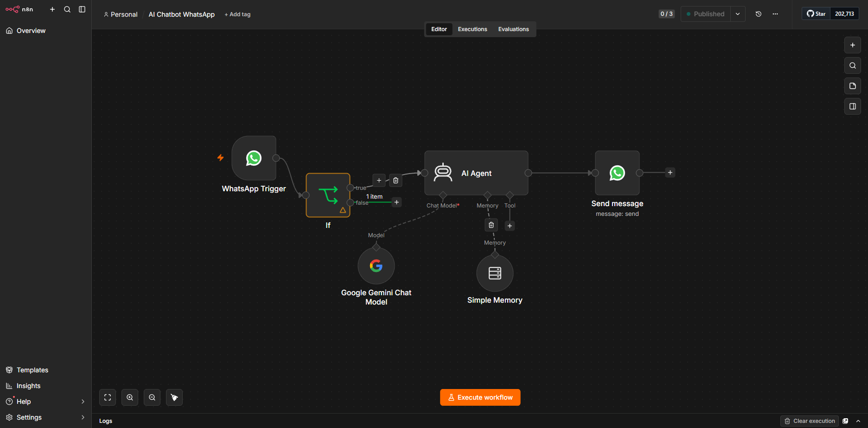Click the GitHub Star button

click(x=816, y=14)
